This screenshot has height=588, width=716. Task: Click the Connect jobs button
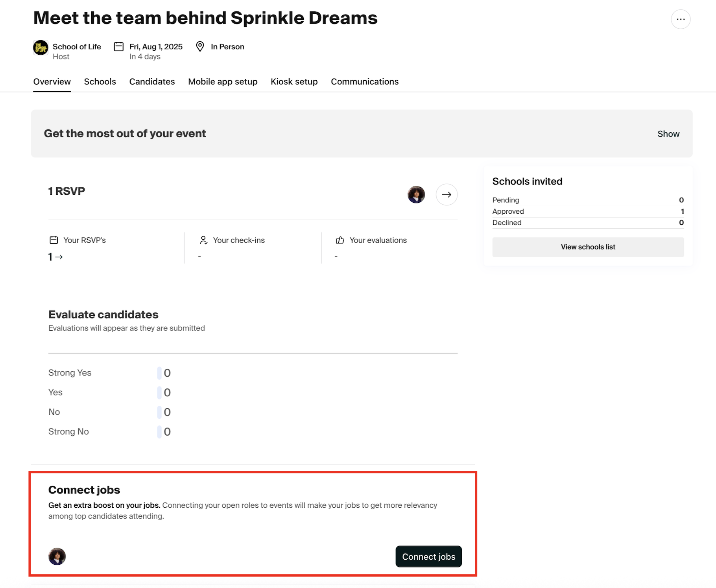(x=428, y=557)
